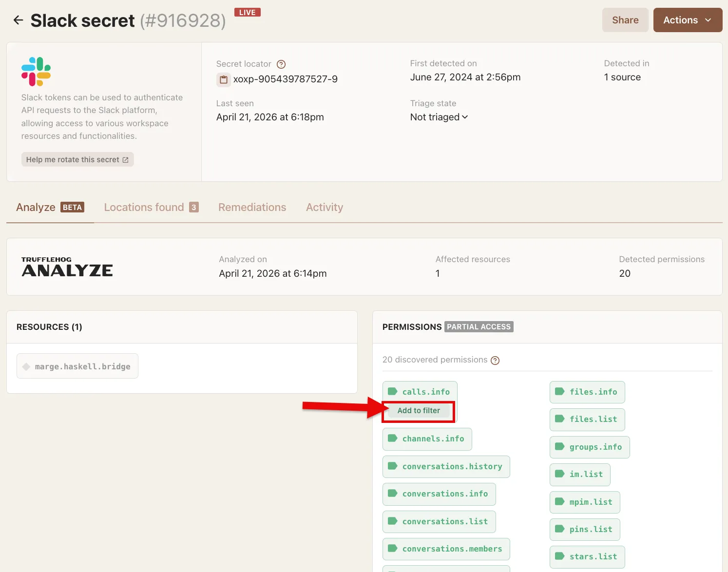Click Add to filter under calls.info
Screen dimensions: 728x572
click(419, 411)
